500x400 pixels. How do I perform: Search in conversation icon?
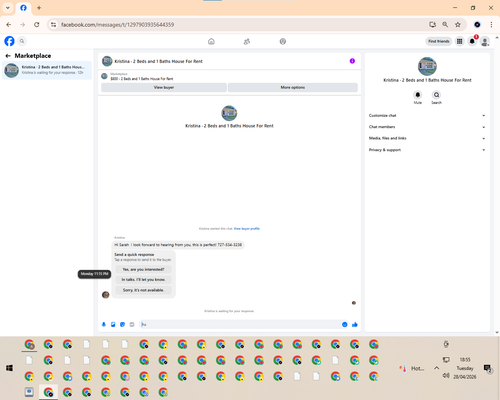436,95
